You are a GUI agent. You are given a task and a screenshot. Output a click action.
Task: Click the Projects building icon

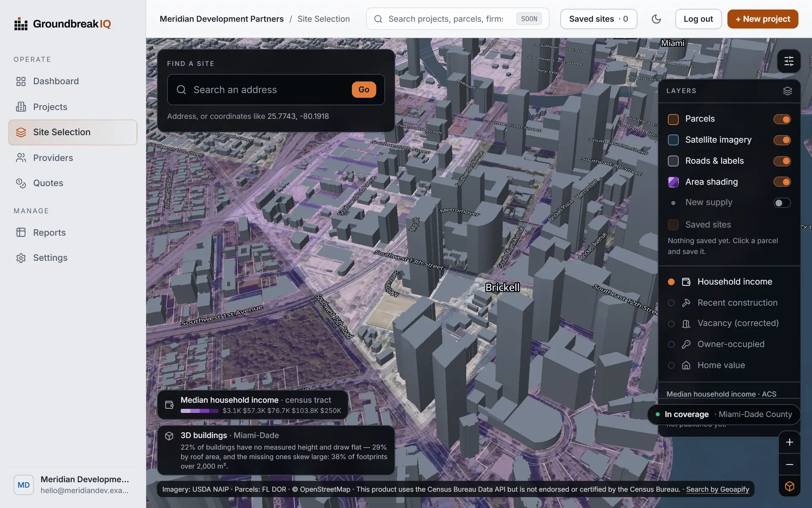click(21, 107)
